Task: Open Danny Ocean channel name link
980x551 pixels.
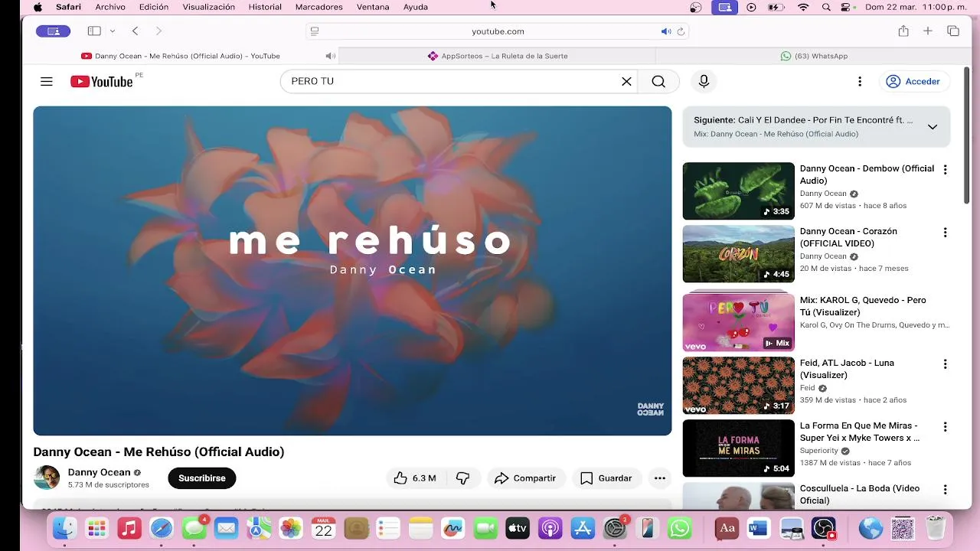Action: (99, 472)
